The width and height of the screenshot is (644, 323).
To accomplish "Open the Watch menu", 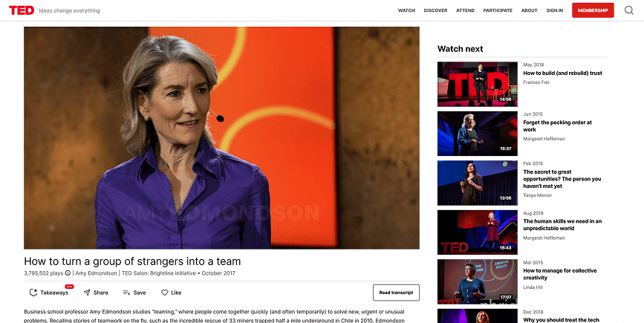I will point(406,10).
